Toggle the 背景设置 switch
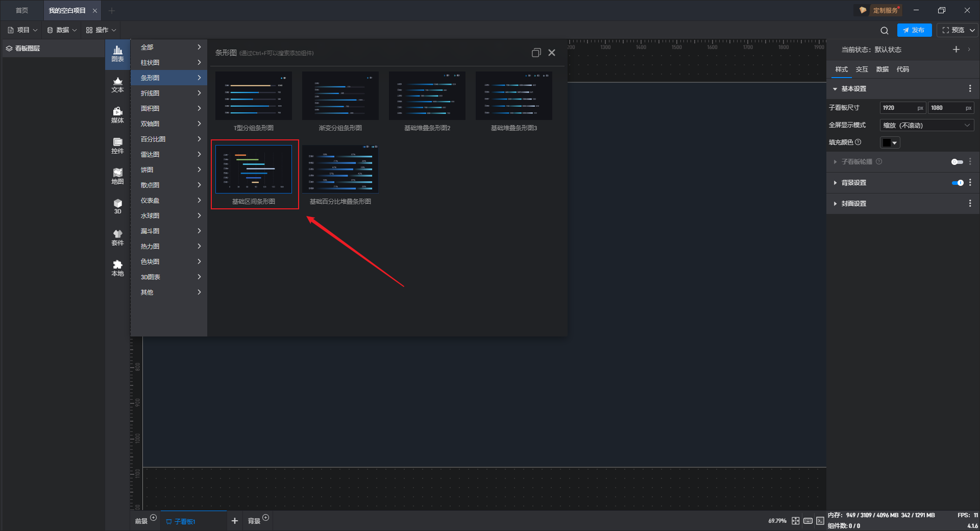 (x=958, y=183)
